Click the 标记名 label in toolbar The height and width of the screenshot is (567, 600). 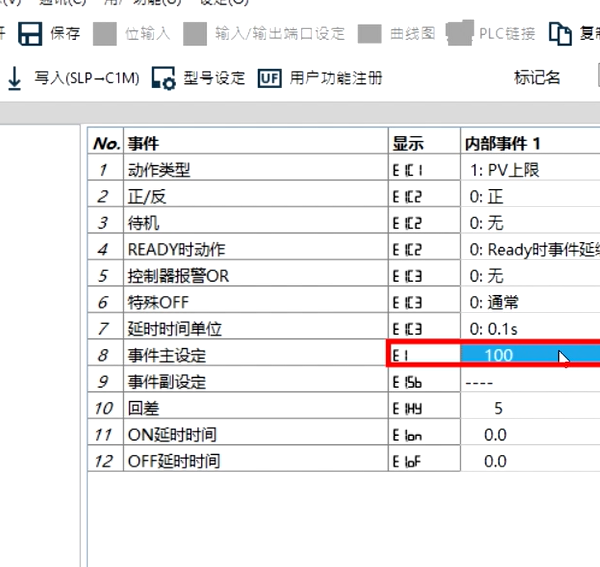click(x=537, y=78)
